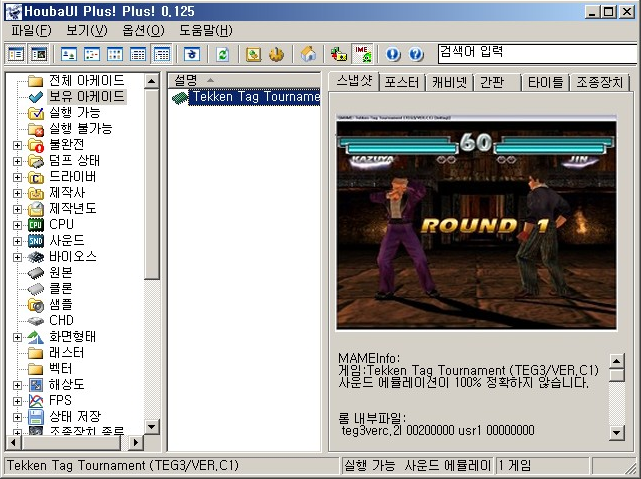Click the blue question mark help icon
The image size is (641, 479).
click(x=416, y=54)
